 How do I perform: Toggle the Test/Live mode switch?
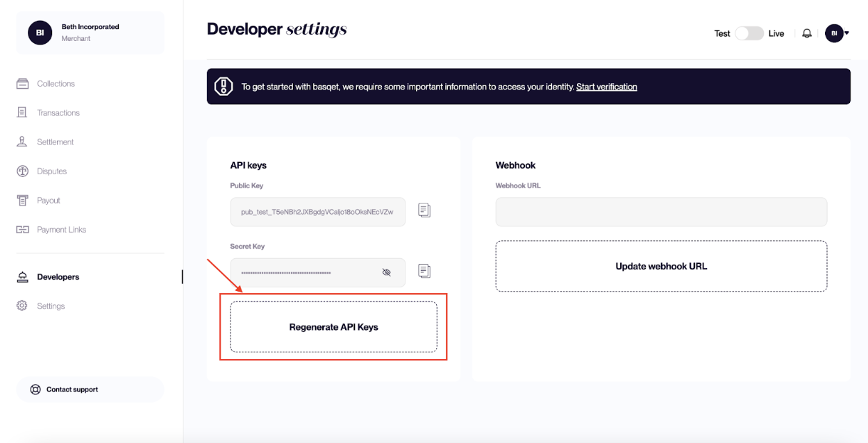[x=749, y=33]
